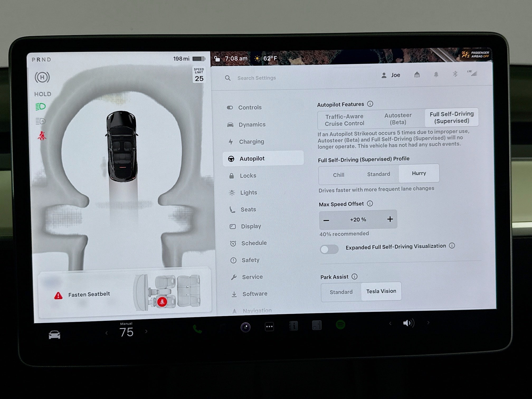Tap the auto high beam icon
This screenshot has width=532, height=399.
pos(41,121)
